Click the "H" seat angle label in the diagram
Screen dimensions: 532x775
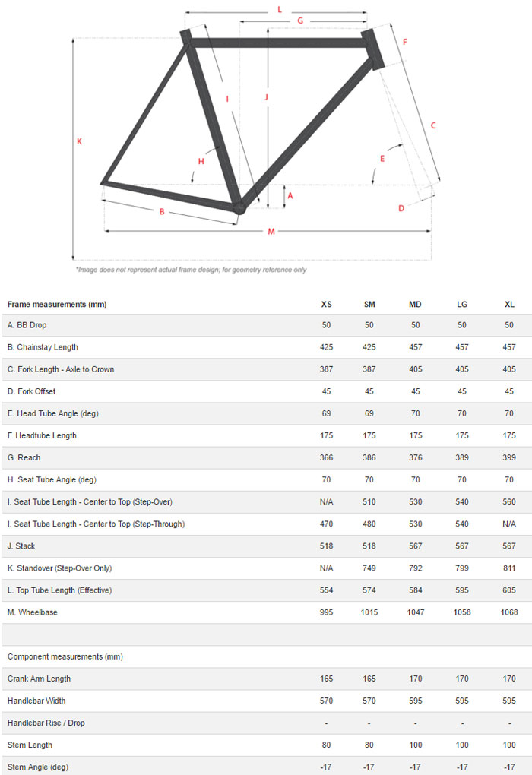[x=201, y=161]
